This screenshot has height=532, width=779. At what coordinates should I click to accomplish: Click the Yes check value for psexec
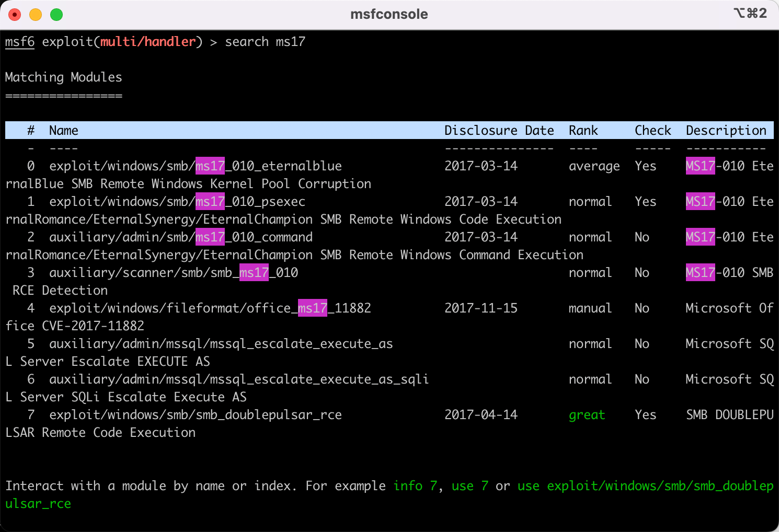point(646,202)
